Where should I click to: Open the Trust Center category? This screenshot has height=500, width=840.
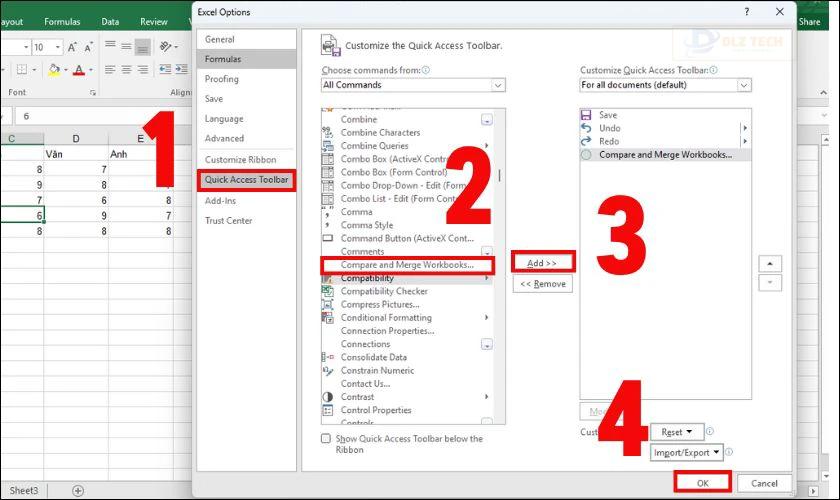point(246,220)
